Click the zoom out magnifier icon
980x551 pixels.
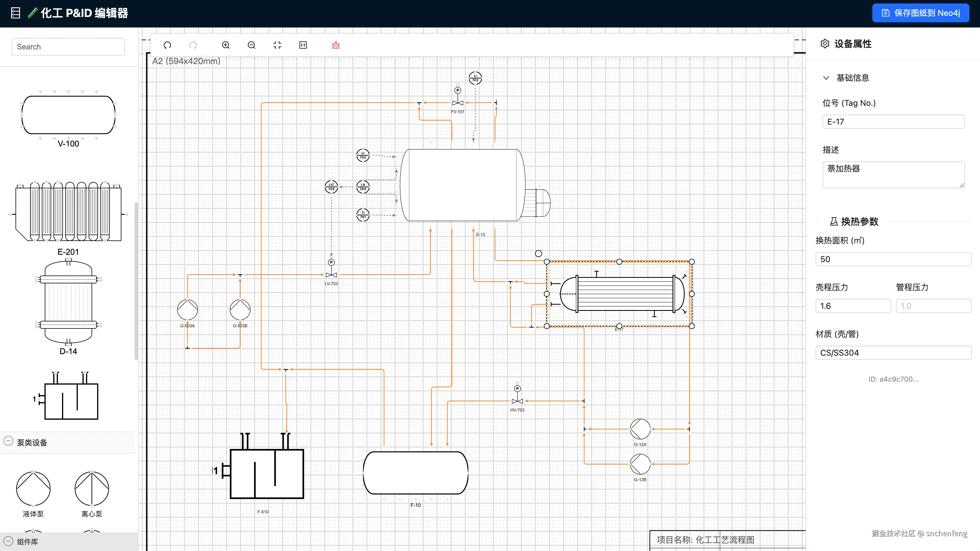pyautogui.click(x=252, y=45)
